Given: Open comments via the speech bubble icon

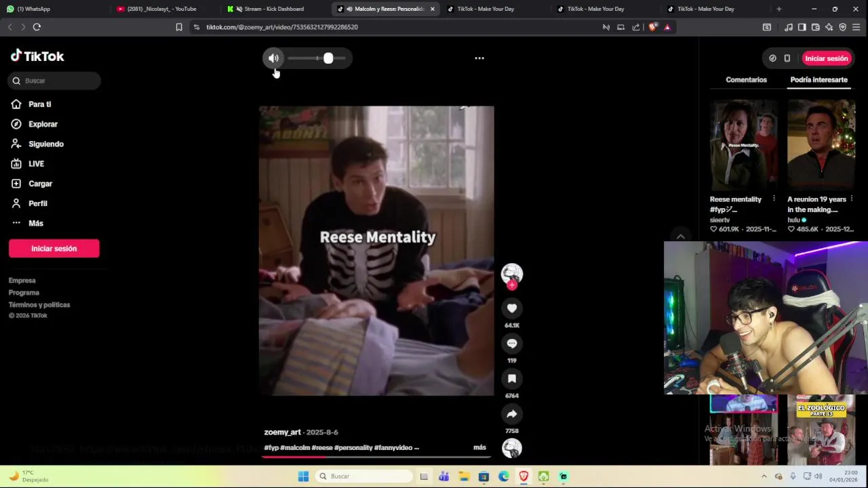Looking at the screenshot, I should point(512,344).
